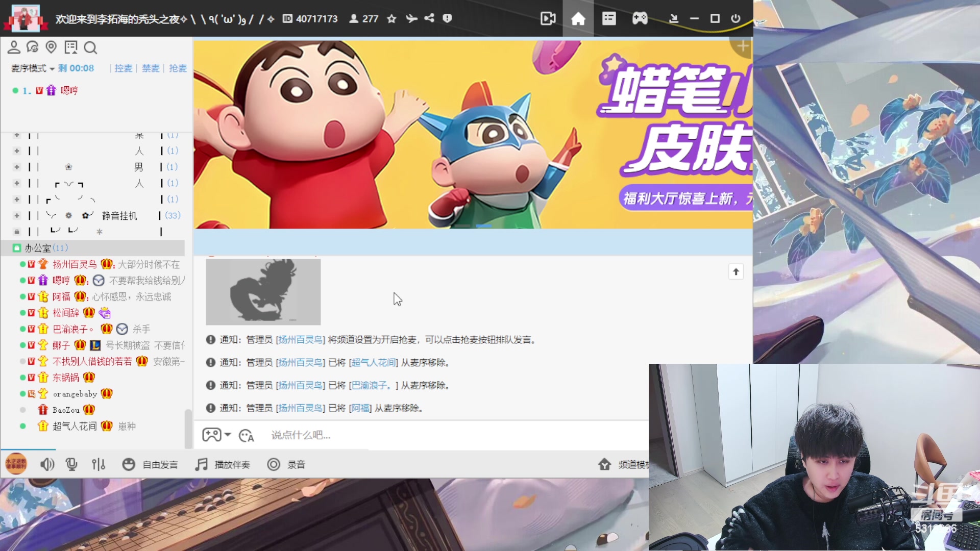Select user 东锅锅 in the list
Viewport: 980px width, 551px height.
(66, 378)
